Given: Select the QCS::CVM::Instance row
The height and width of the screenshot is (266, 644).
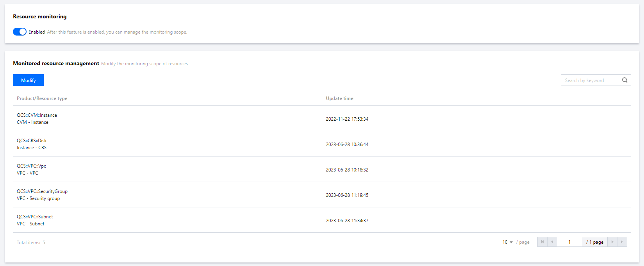Looking at the screenshot, I should tap(322, 118).
